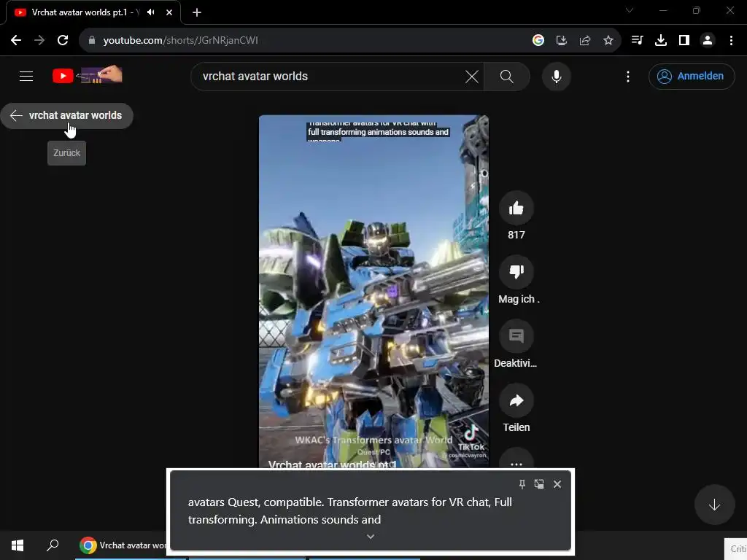Toggle Chrome side panel icon
747x560 pixels.
tap(684, 41)
